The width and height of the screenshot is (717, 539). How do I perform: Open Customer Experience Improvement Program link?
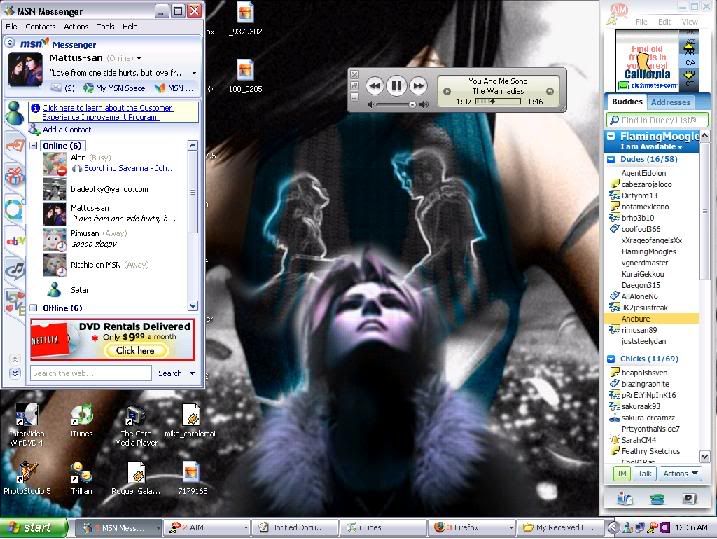[x=107, y=112]
